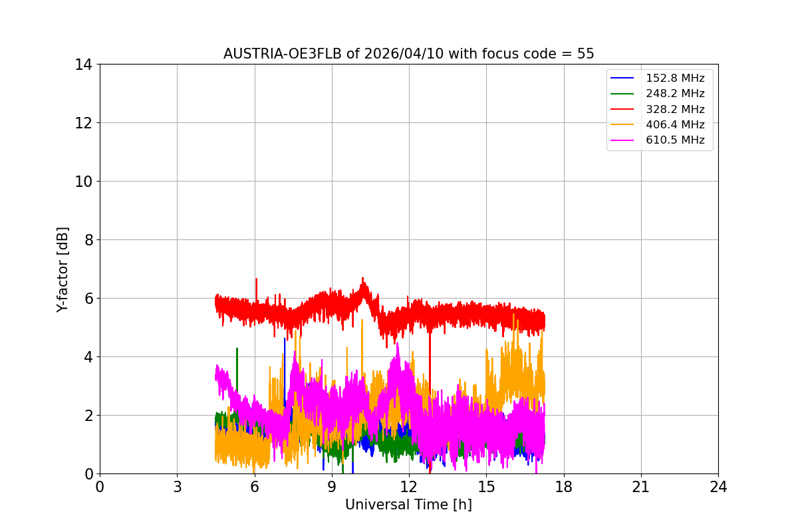The image size is (798, 532).
Task: Click x-axis tick label 9
Action: [332, 487]
